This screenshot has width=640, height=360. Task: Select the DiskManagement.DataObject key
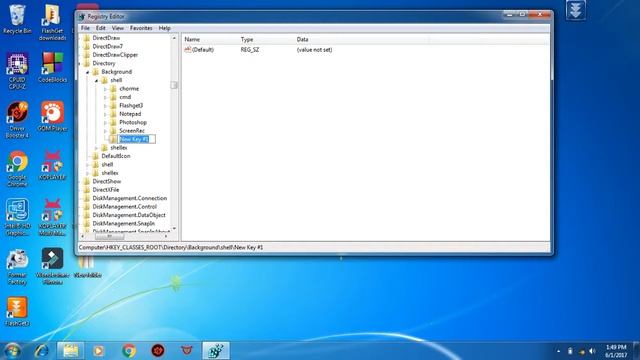coord(129,215)
